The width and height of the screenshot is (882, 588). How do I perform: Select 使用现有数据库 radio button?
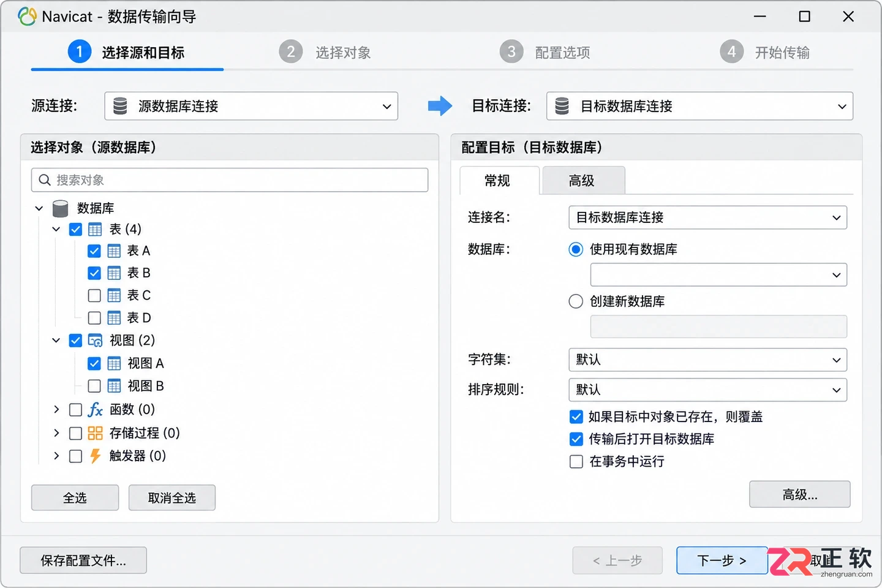click(x=576, y=249)
